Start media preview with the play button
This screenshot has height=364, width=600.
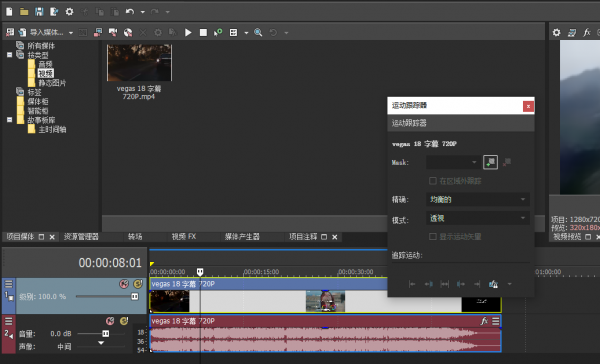tap(188, 33)
